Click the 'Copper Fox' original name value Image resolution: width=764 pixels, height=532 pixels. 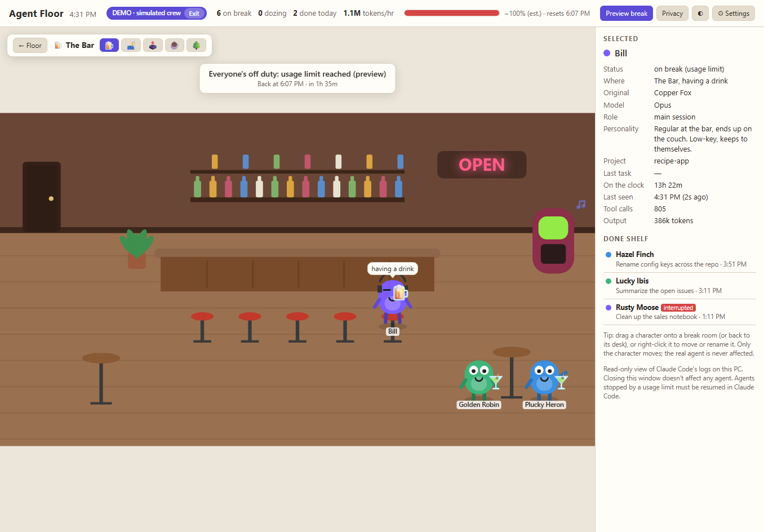[x=673, y=93]
